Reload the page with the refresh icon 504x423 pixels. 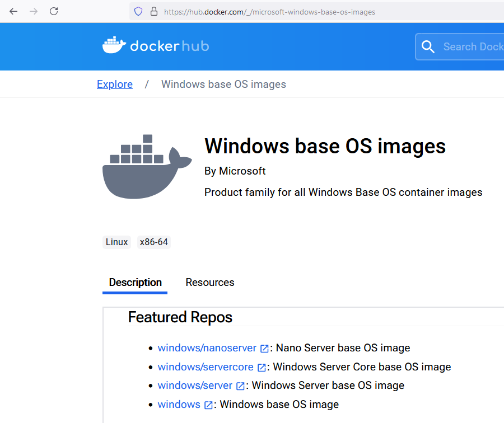coord(54,11)
